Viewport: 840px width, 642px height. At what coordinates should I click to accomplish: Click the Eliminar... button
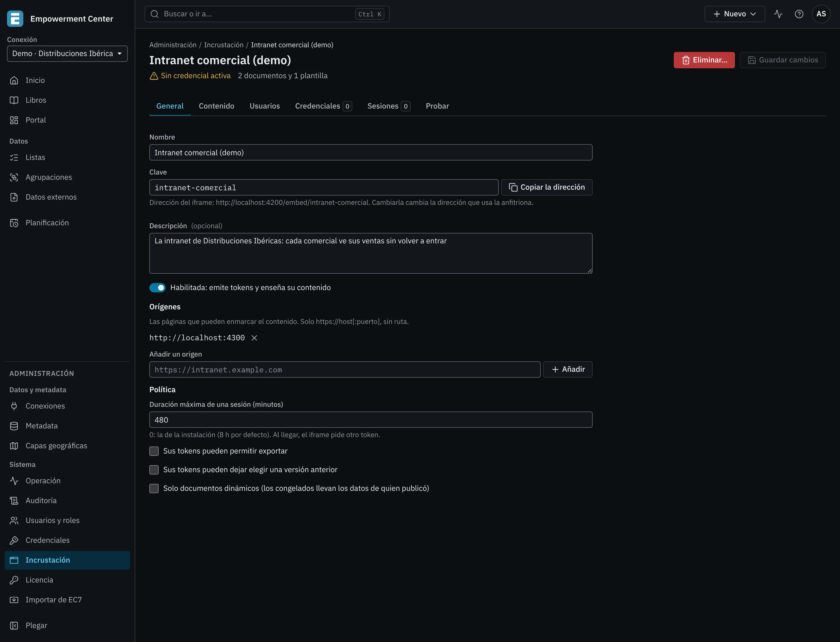(704, 60)
